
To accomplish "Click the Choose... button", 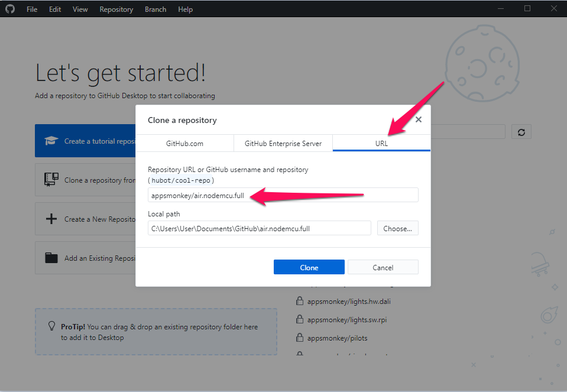I will (397, 228).
